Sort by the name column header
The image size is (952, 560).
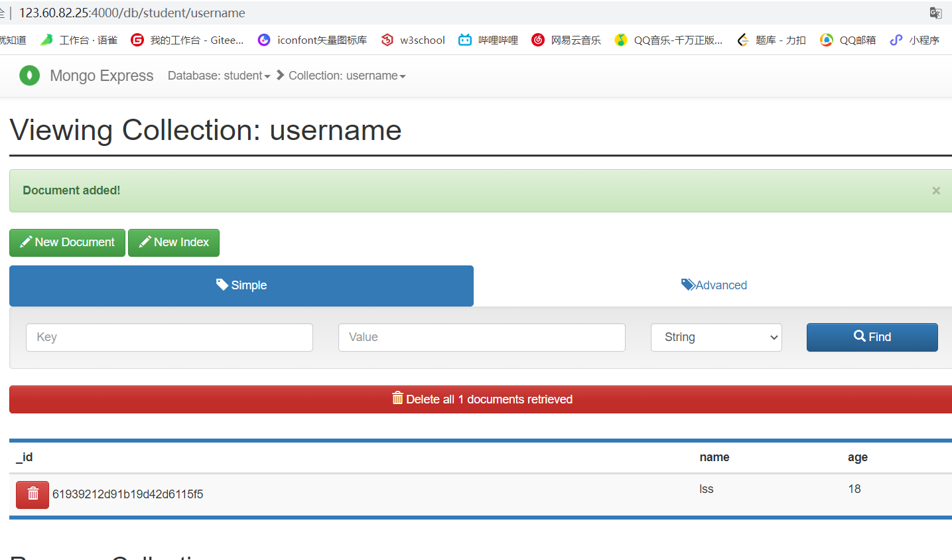(x=714, y=457)
